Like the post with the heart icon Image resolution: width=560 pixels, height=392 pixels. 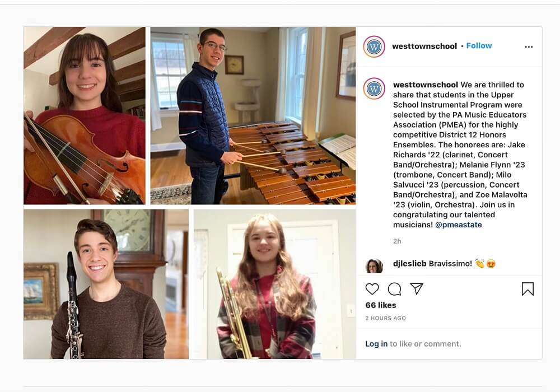click(x=372, y=289)
